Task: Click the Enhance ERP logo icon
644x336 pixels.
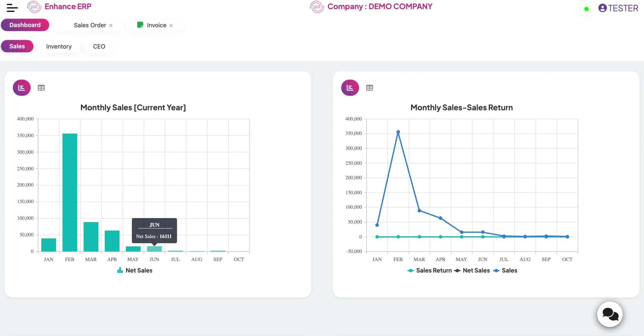Action: point(34,7)
